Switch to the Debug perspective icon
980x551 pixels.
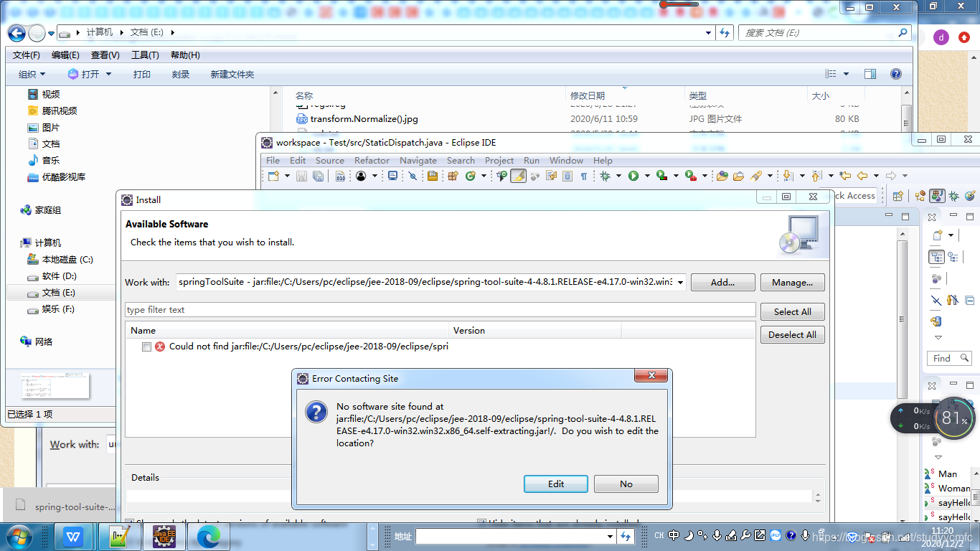954,195
